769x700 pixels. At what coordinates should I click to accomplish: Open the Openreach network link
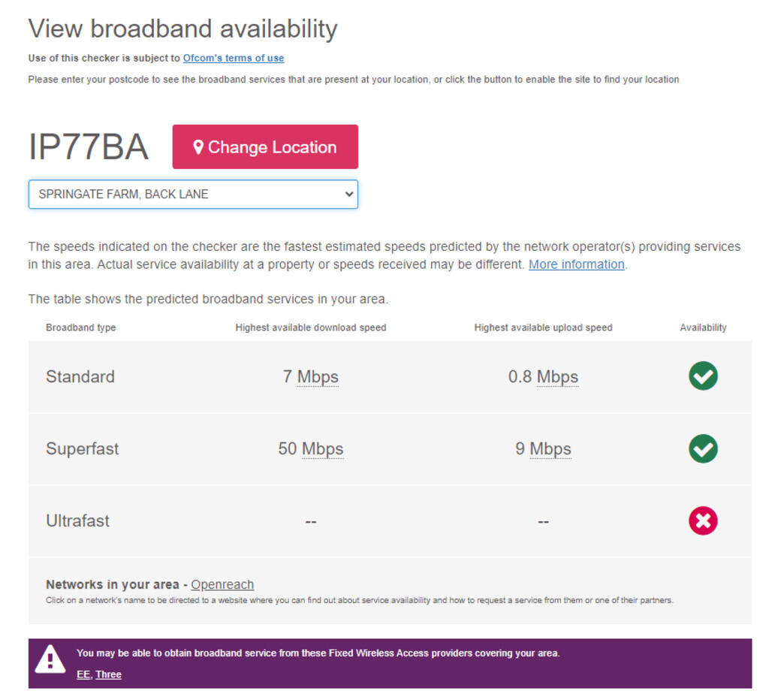tap(222, 584)
